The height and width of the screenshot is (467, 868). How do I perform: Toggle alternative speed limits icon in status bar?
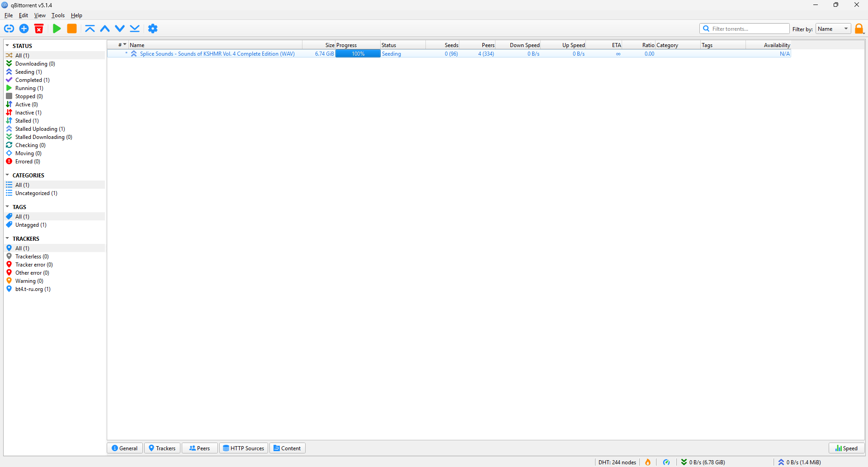[x=666, y=462]
